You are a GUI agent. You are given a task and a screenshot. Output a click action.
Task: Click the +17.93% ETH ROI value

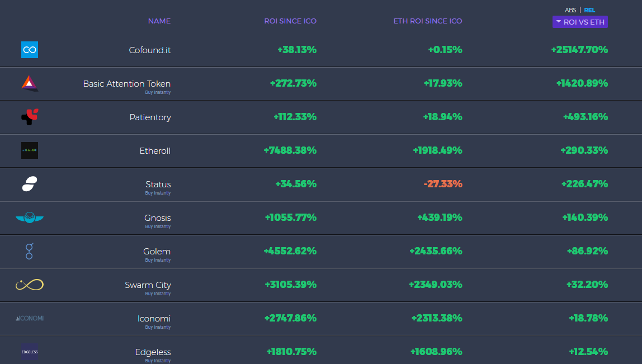(443, 83)
